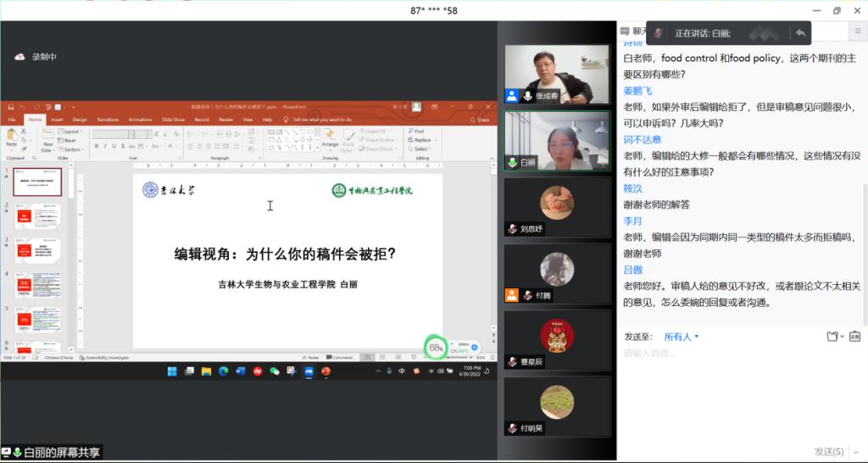Expand the Layout dropdown in Slides group
The height and width of the screenshot is (463, 868).
72,131
